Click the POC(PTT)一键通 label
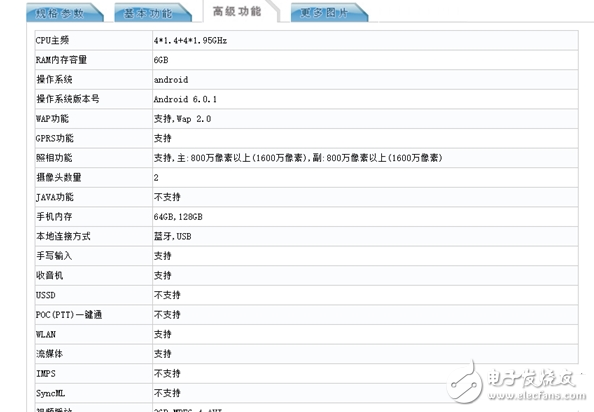594x412 pixels. click(x=69, y=315)
